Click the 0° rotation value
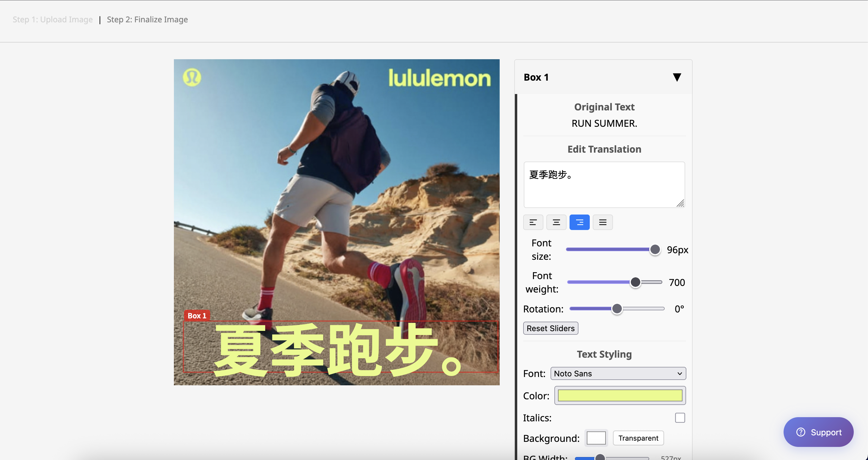The width and height of the screenshot is (868, 460). click(x=679, y=309)
